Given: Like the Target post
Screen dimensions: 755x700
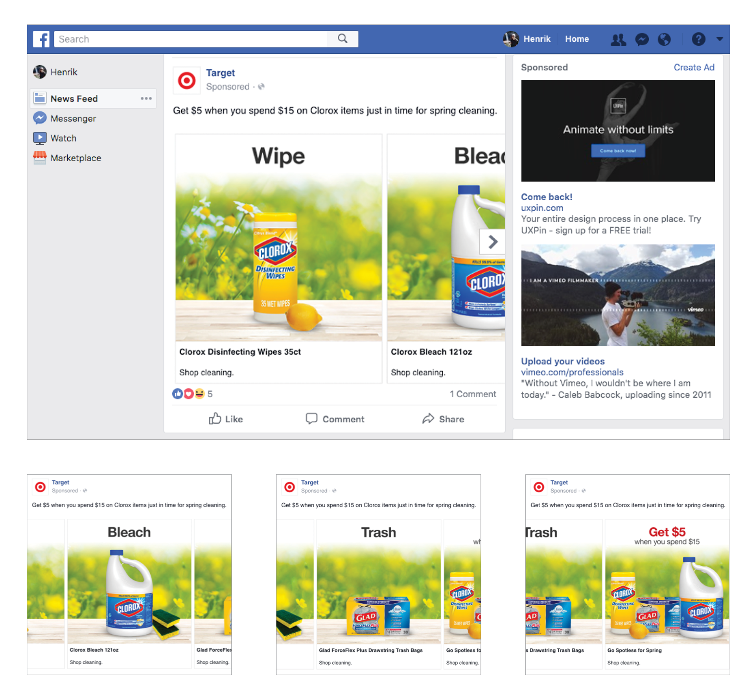Looking at the screenshot, I should (x=226, y=419).
